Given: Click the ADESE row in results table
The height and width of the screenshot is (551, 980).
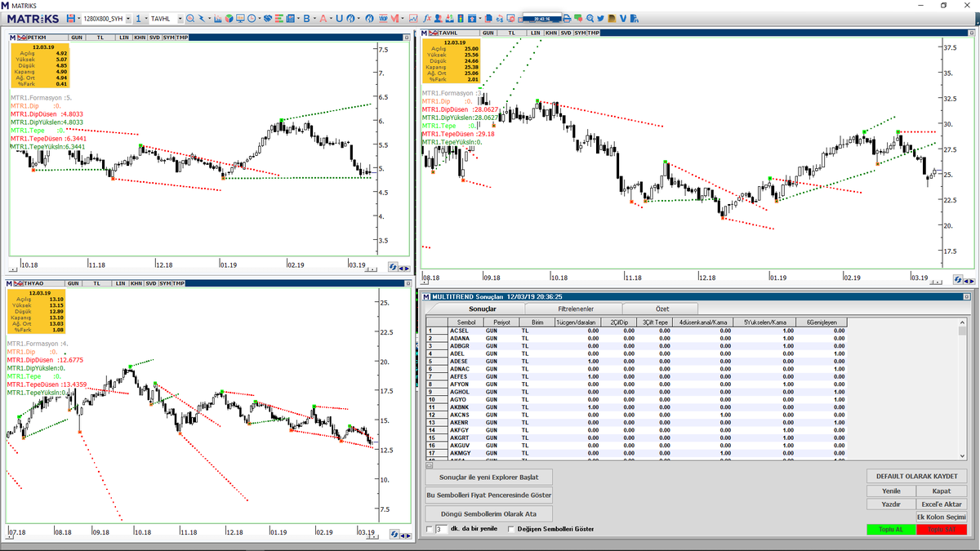Looking at the screenshot, I should tap(637, 361).
